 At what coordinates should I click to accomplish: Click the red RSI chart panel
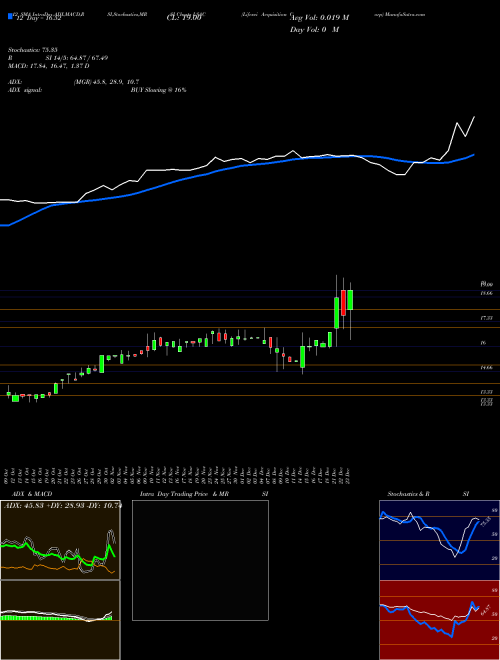tap(439, 620)
